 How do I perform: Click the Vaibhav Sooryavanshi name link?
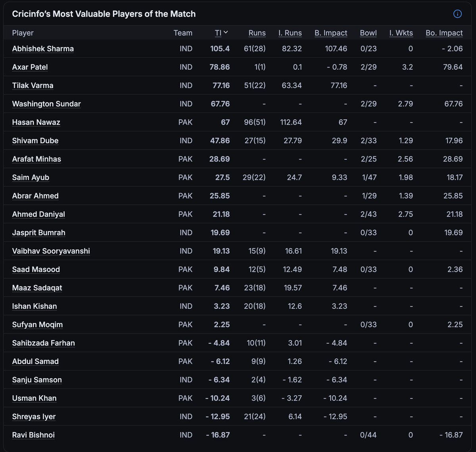pyautogui.click(x=51, y=251)
